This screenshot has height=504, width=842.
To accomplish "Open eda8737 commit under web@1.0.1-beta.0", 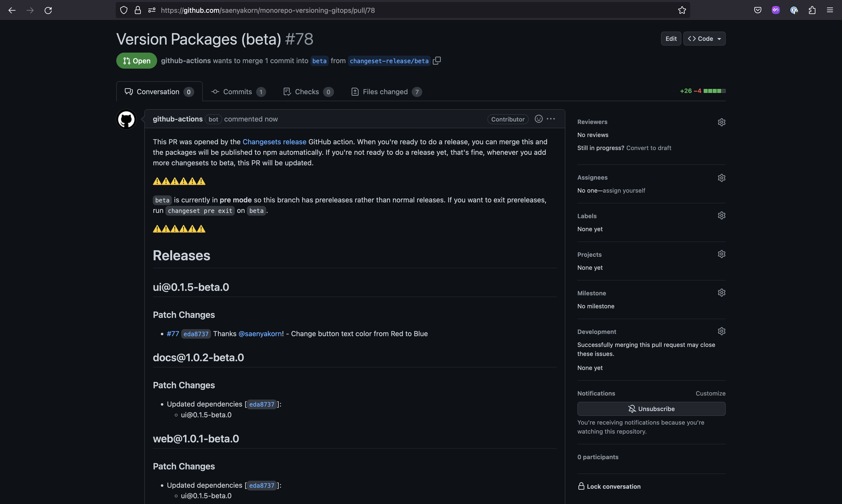I will click(x=262, y=485).
